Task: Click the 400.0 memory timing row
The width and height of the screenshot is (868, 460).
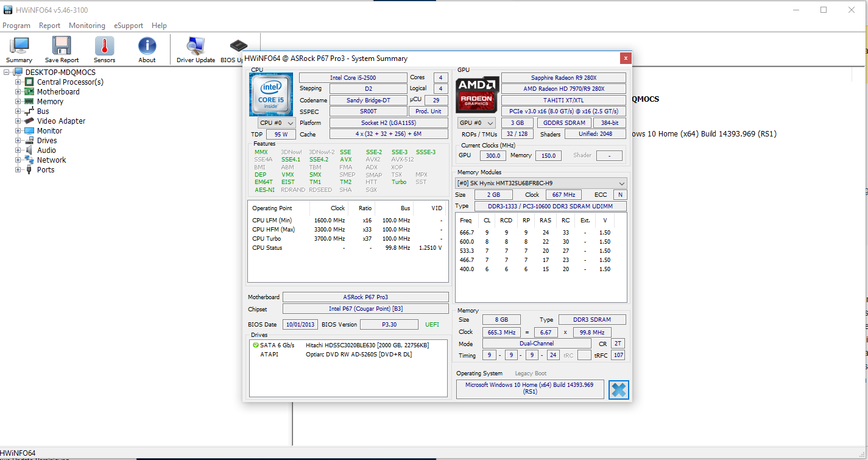Action: (541, 269)
